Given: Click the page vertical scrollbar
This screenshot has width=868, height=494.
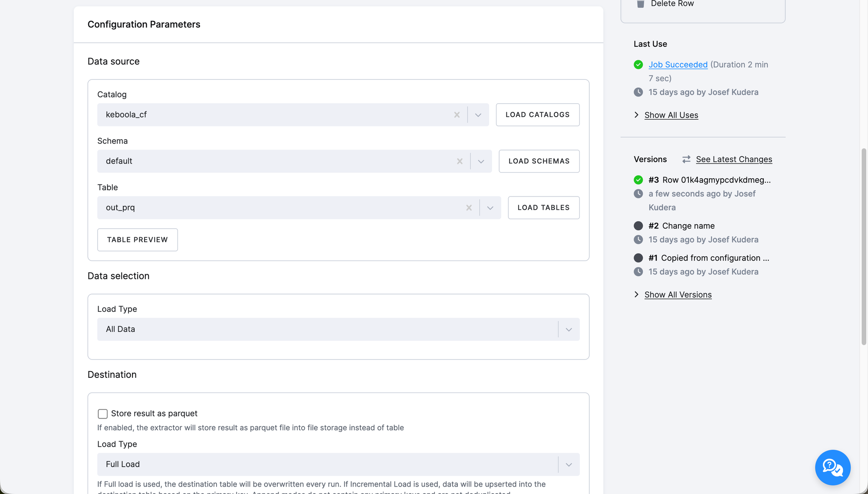Looking at the screenshot, I should point(864,246).
